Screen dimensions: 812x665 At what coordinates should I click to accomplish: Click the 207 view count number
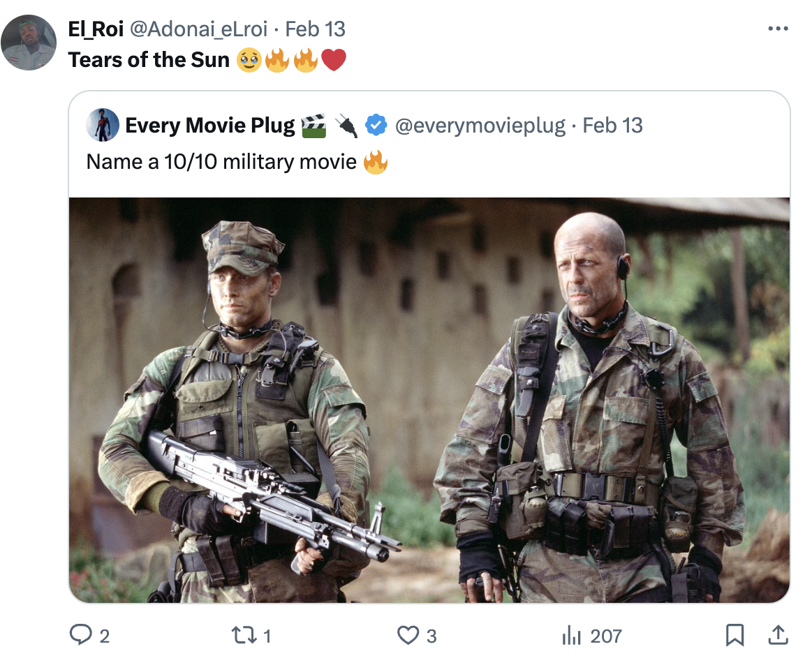(x=605, y=636)
